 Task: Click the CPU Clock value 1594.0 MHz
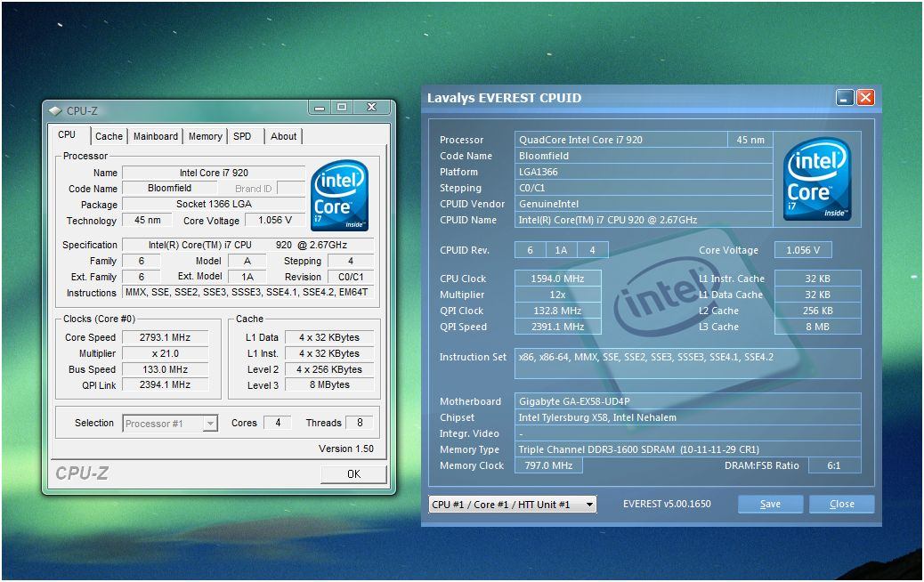[x=557, y=279]
